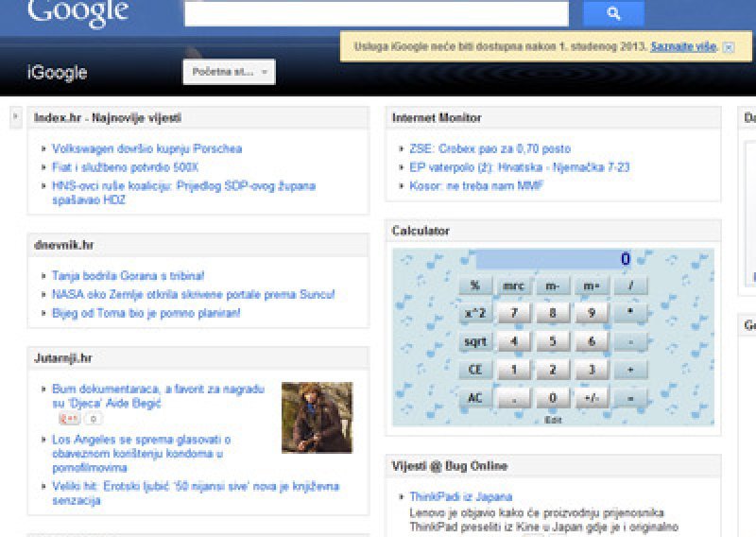Click the Calculator gadget title

tap(421, 231)
